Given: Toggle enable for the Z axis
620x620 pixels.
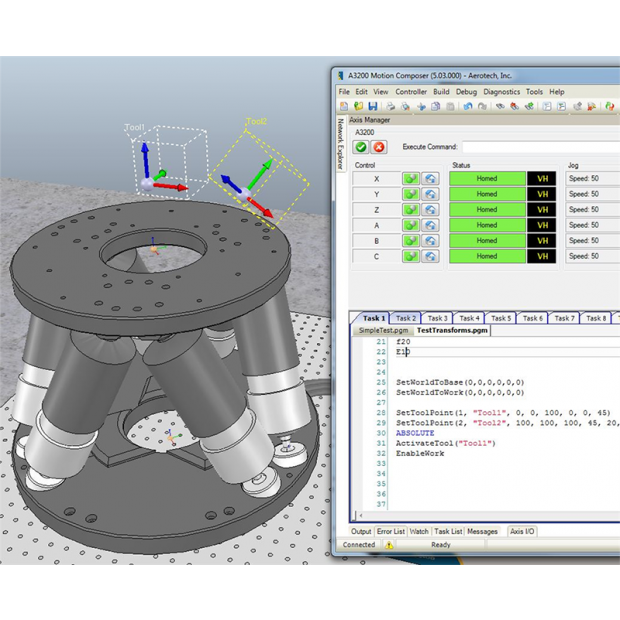Looking at the screenshot, I should (411, 210).
